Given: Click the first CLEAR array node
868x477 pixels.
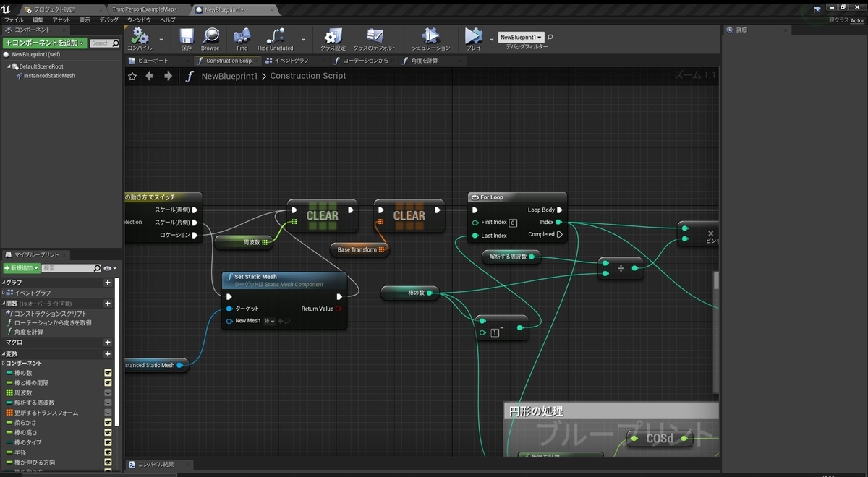Looking at the screenshot, I should click(x=322, y=215).
